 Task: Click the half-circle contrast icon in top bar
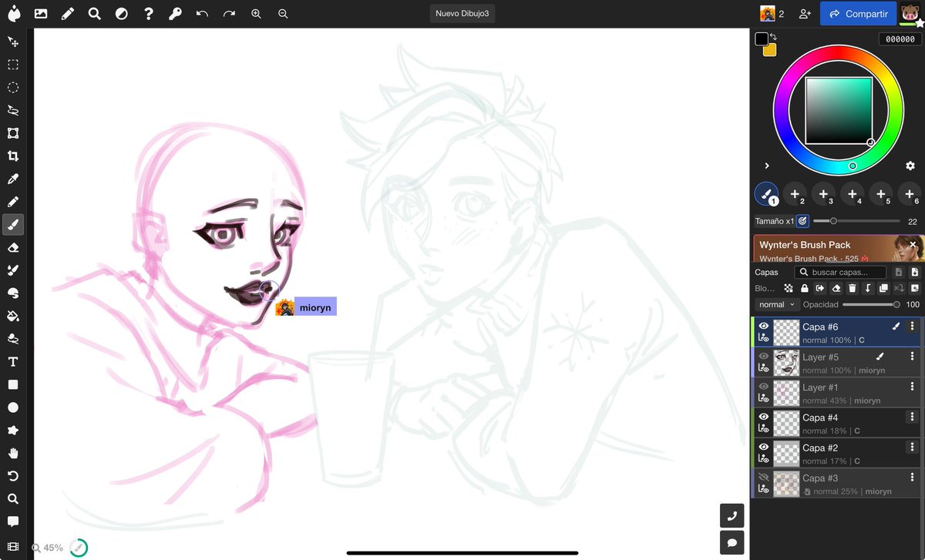pyautogui.click(x=122, y=14)
